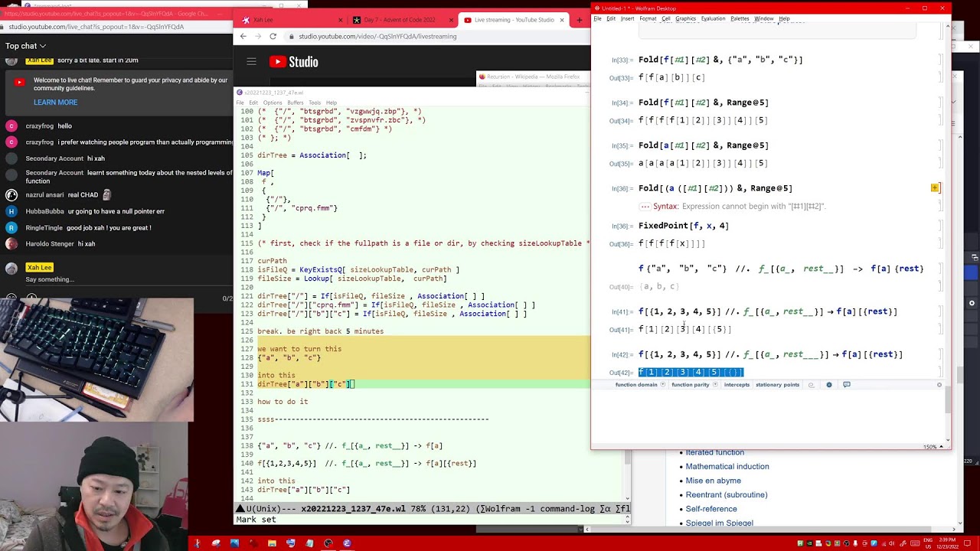This screenshot has width=980, height=551.
Task: Open the Top chat dropdown
Action: [x=25, y=46]
